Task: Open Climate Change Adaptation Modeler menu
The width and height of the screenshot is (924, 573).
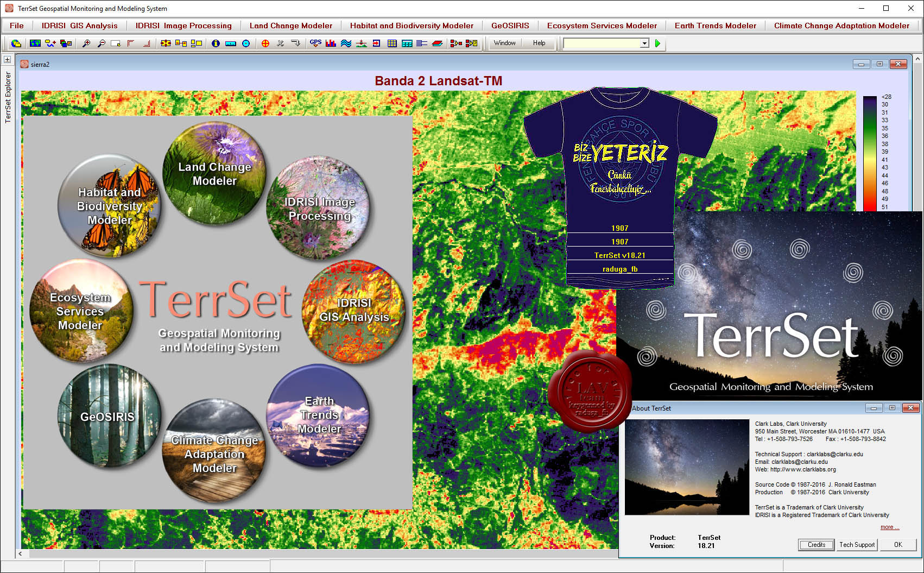Action: click(842, 26)
